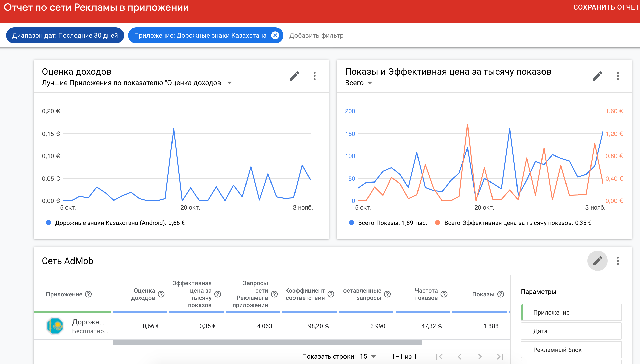
Task: Open more options for Сеть AdMob card
Action: (618, 261)
